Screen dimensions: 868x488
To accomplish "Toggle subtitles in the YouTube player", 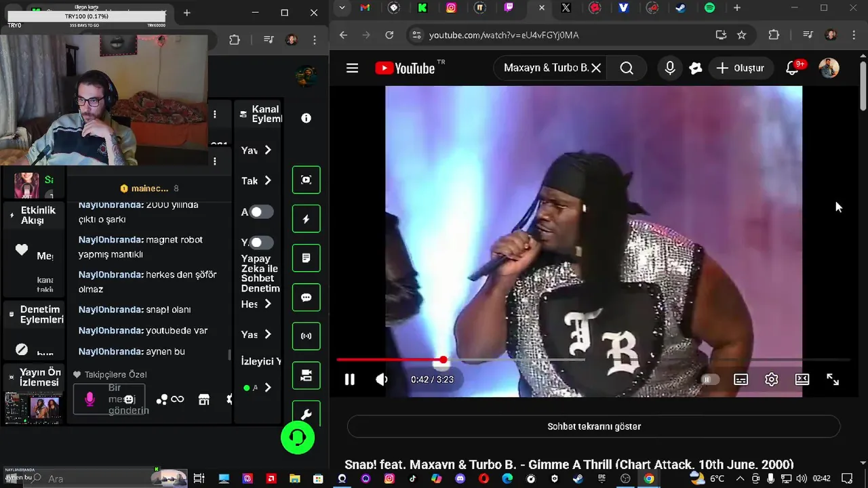I will click(x=741, y=380).
